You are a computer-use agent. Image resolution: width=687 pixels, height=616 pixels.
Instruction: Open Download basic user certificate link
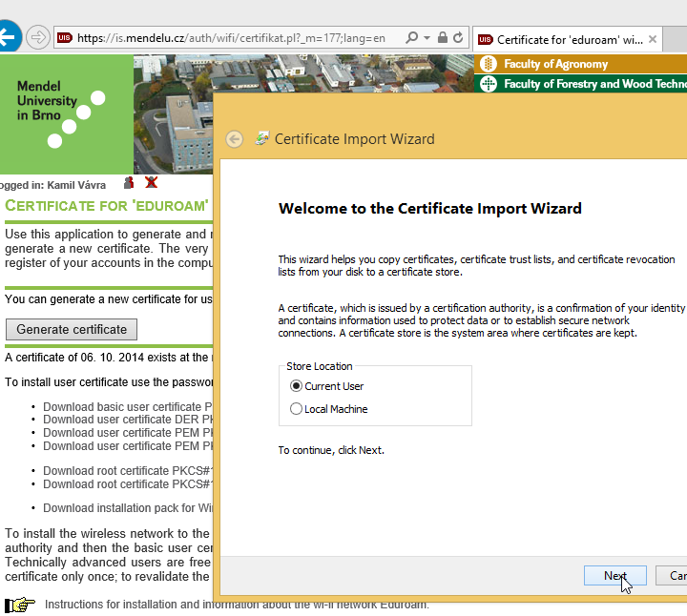point(128,407)
